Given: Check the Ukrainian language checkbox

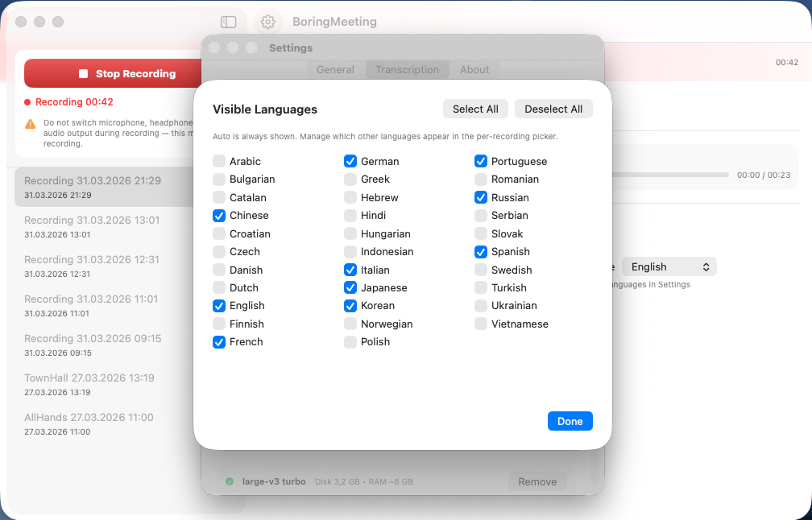Looking at the screenshot, I should click(481, 306).
